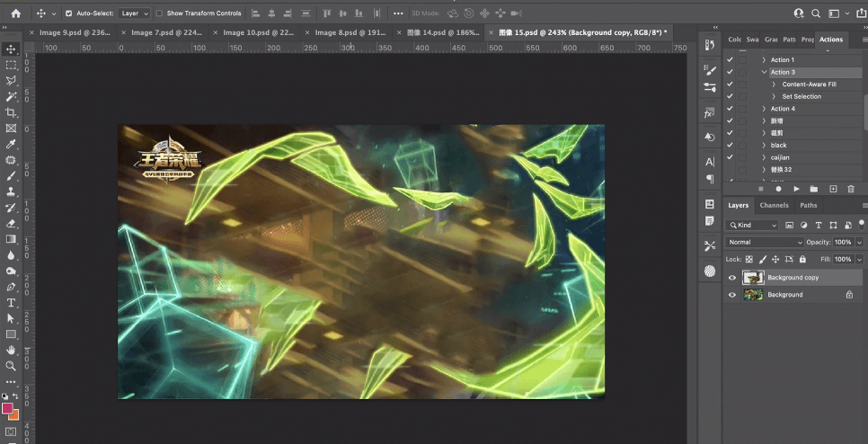The image size is (868, 444).
Task: Uncheck the Auto-Select checkbox
Action: (69, 13)
